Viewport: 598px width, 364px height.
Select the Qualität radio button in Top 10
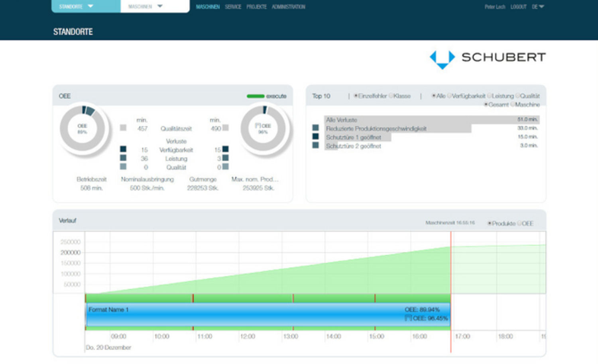pyautogui.click(x=518, y=96)
